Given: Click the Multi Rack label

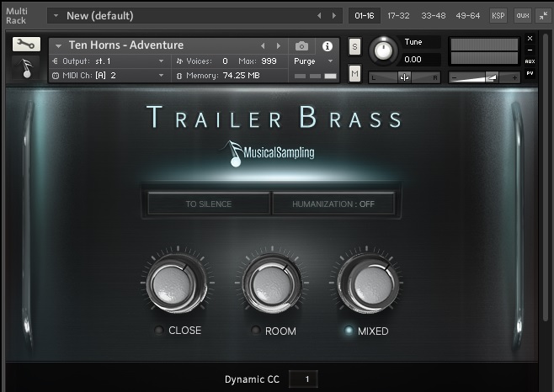Looking at the screenshot, I should 16,16.
